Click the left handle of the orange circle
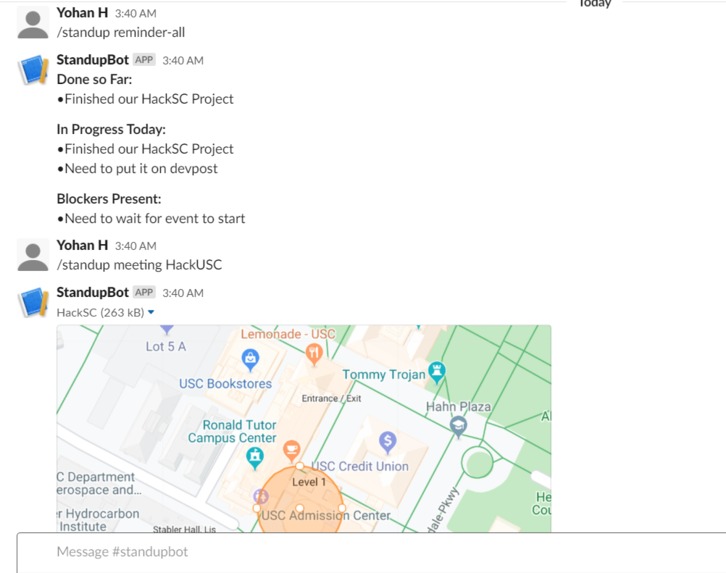Image resolution: width=726 pixels, height=573 pixels. (x=257, y=508)
